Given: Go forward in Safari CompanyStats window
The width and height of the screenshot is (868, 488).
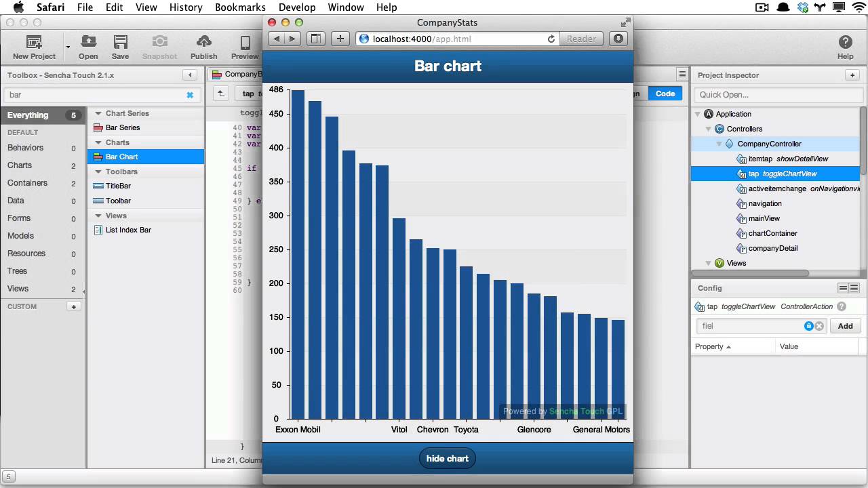Looking at the screenshot, I should pyautogui.click(x=293, y=39).
